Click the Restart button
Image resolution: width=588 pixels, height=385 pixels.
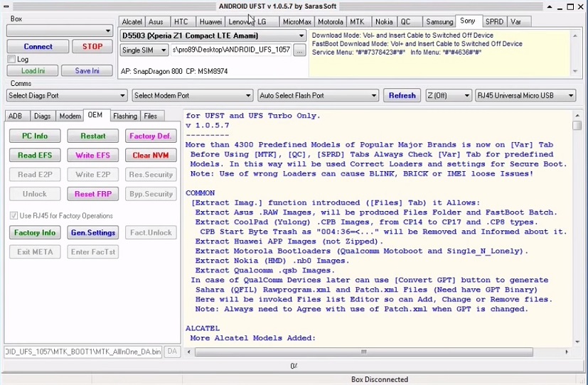point(93,136)
